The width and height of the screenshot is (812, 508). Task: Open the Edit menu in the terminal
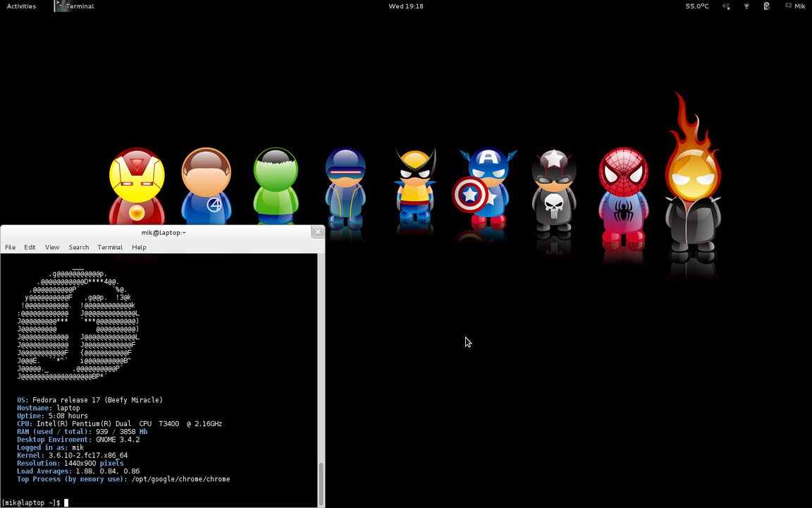point(30,247)
